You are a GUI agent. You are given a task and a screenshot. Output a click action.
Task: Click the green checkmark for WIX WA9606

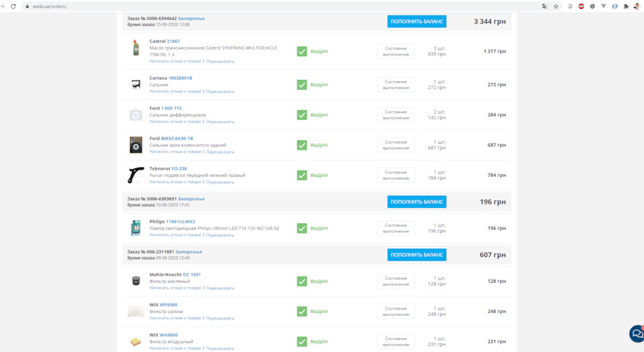tap(302, 341)
